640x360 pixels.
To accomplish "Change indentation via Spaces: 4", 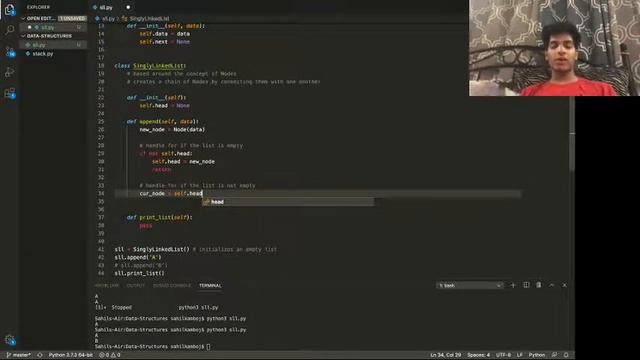I will [478, 355].
